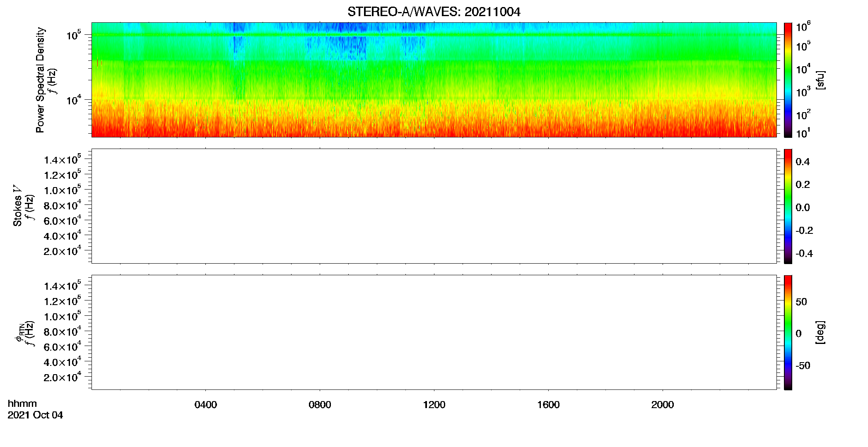Click the 0800 time axis label
This screenshot has height=447, width=868.
point(320,405)
